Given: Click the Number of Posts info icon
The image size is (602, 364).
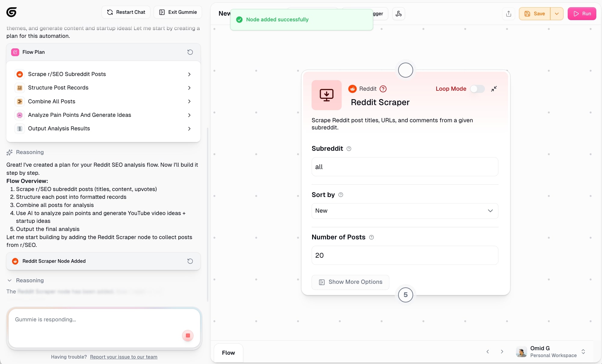Looking at the screenshot, I should (x=371, y=237).
